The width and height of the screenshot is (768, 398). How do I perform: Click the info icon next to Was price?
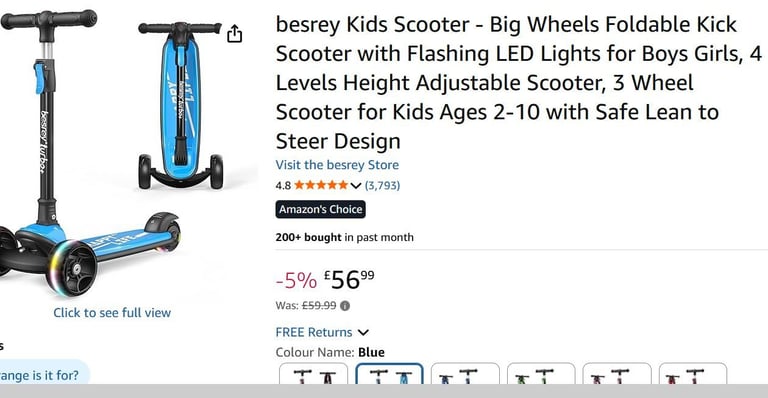345,306
